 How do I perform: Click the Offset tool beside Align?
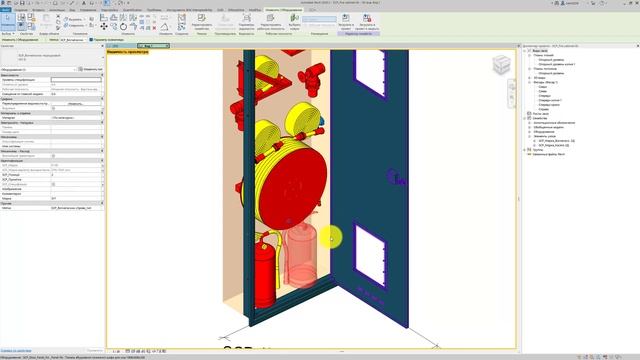pyautogui.click(x=113, y=18)
